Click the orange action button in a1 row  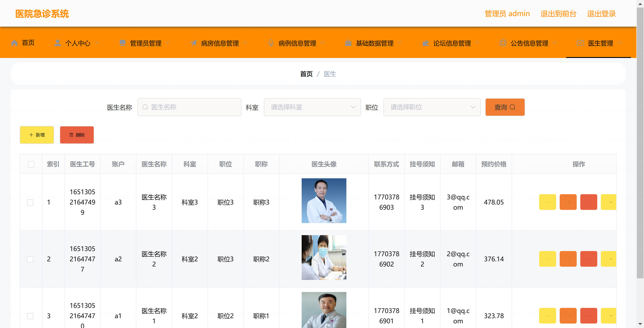pos(568,315)
